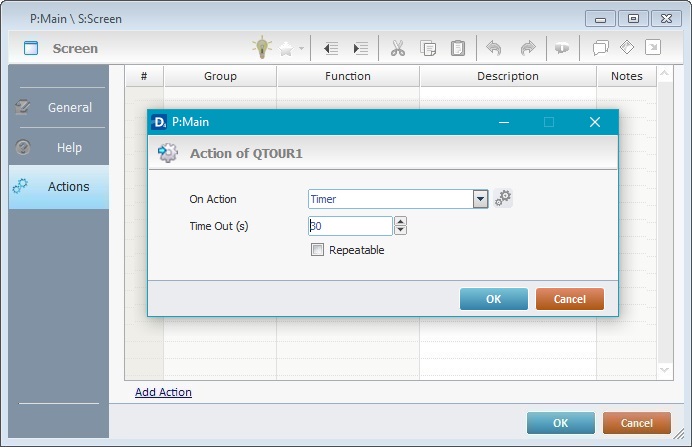Image resolution: width=692 pixels, height=447 pixels.
Task: Confirm with OK in Action dialog
Action: [x=493, y=299]
